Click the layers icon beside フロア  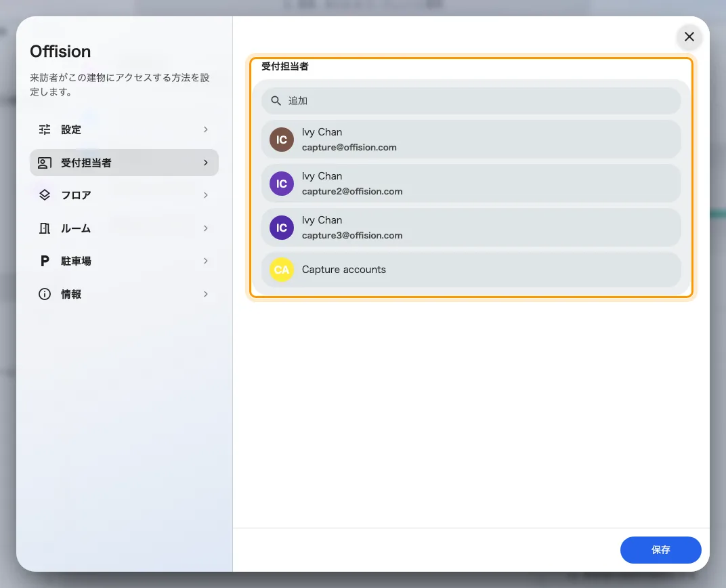pyautogui.click(x=45, y=195)
